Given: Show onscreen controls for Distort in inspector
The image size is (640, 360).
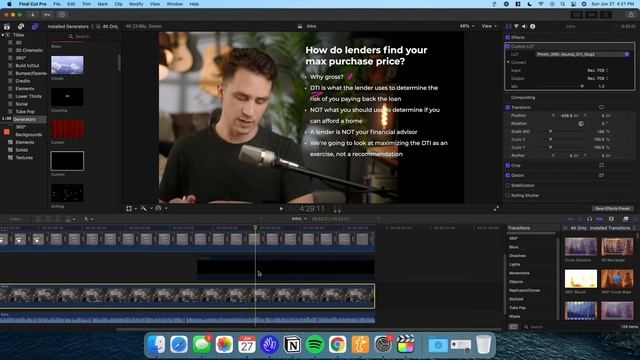Looking at the screenshot, I should coord(601,175).
